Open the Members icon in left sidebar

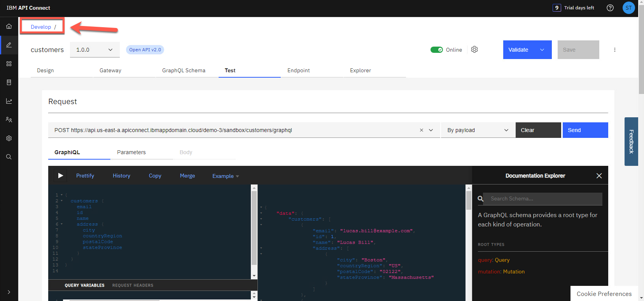pyautogui.click(x=9, y=120)
